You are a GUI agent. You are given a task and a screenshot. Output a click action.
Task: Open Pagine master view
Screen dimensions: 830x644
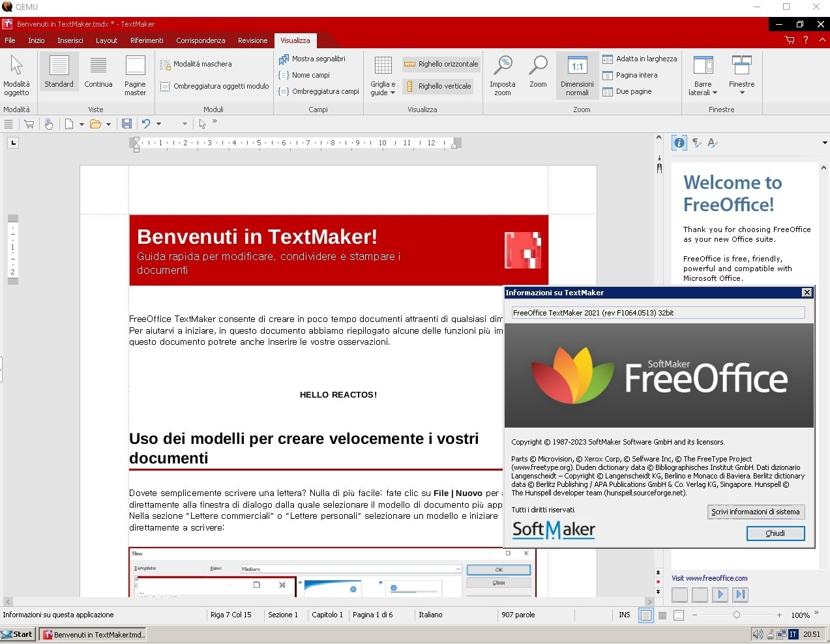pos(135,76)
